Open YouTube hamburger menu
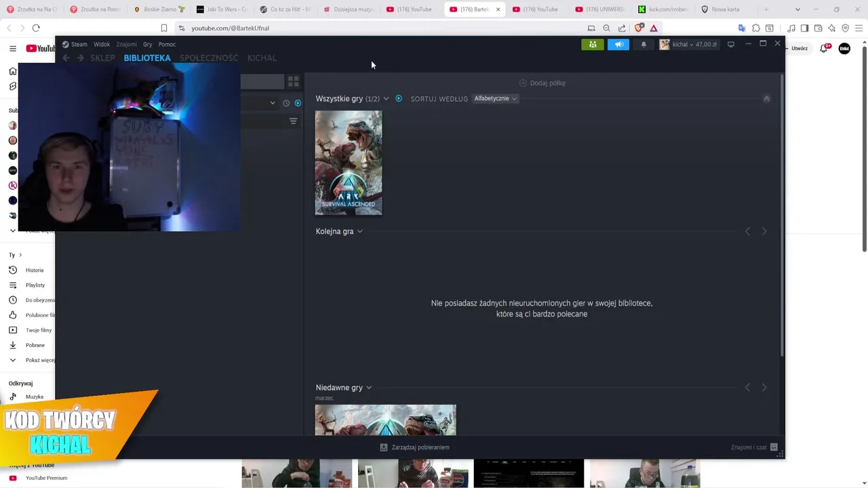The width and height of the screenshot is (868, 488). (x=12, y=48)
